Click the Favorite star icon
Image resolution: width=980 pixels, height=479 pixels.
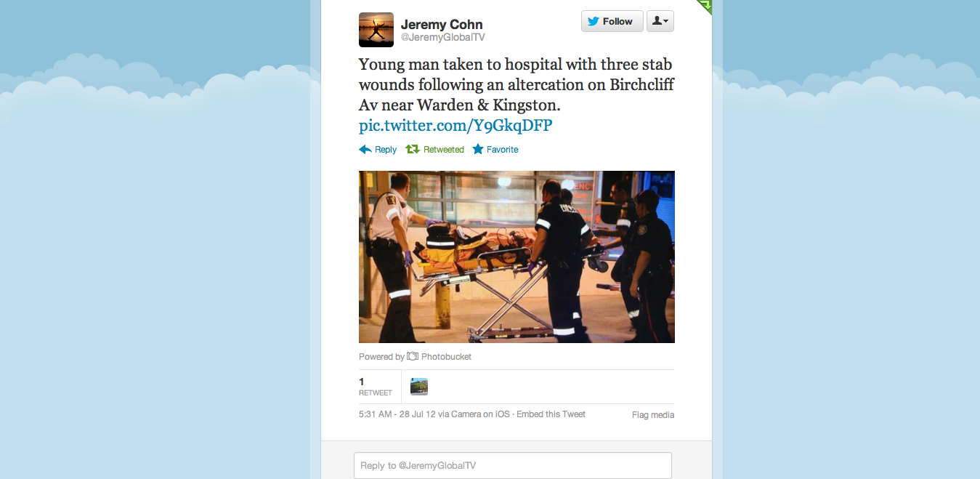[478, 149]
